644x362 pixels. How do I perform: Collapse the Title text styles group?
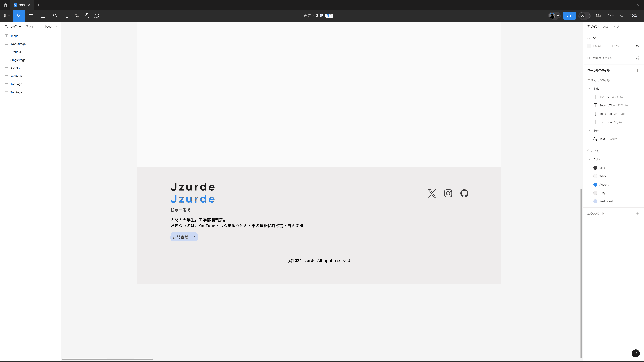pyautogui.click(x=589, y=89)
